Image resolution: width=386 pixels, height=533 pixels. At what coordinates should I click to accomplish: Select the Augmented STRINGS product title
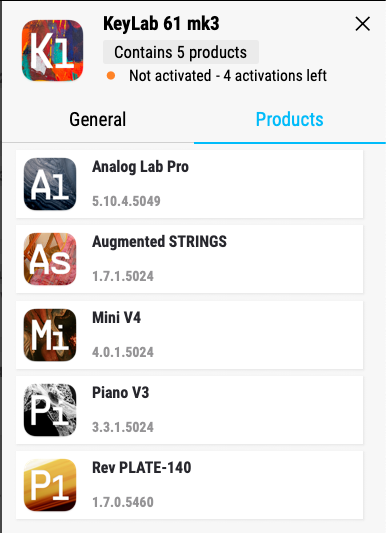[159, 242]
